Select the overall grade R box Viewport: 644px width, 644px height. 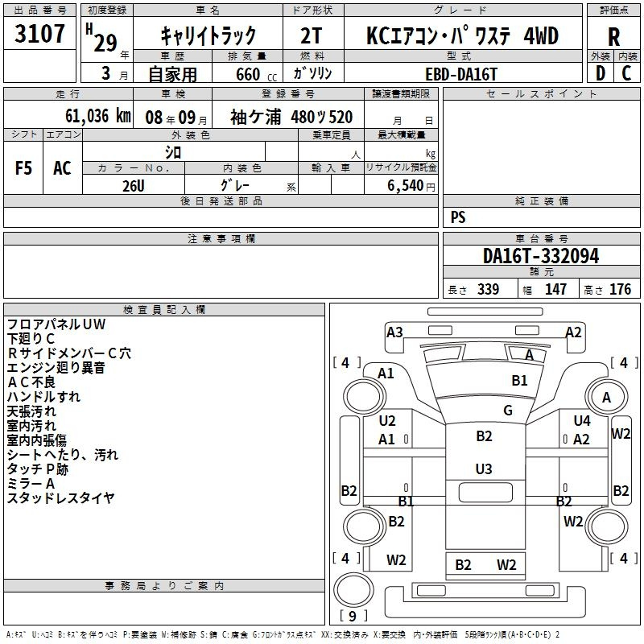(613, 38)
